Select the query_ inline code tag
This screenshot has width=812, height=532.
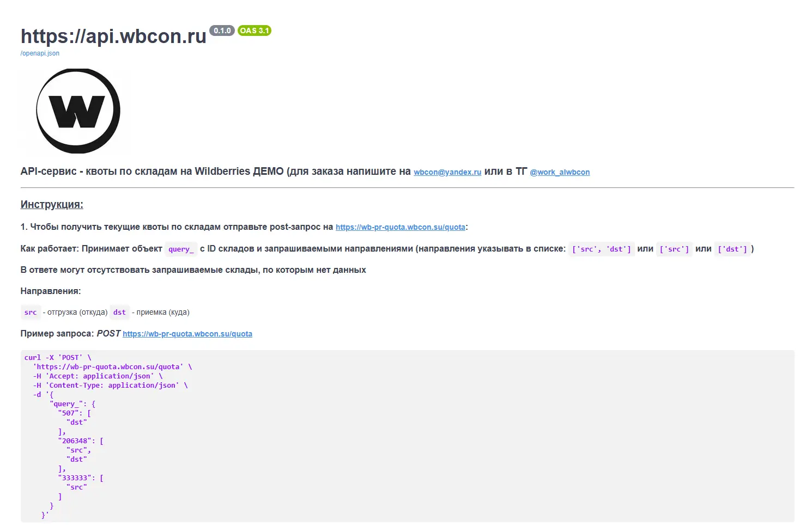click(x=181, y=249)
